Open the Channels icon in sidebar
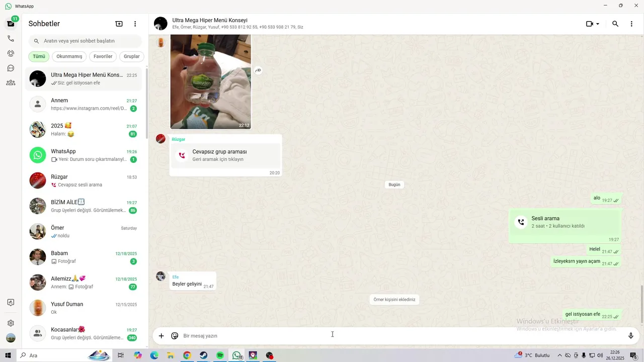 pyautogui.click(x=11, y=68)
